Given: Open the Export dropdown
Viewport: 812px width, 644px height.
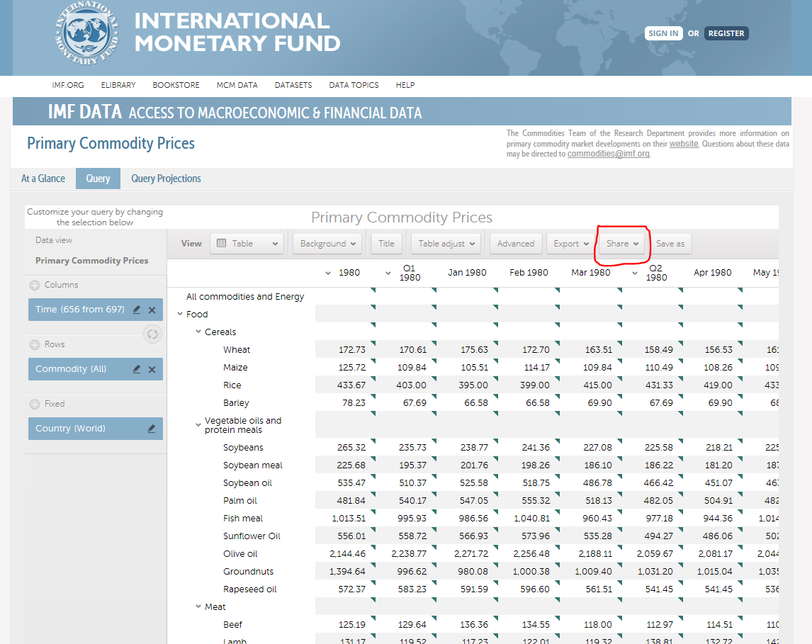Looking at the screenshot, I should (570, 244).
